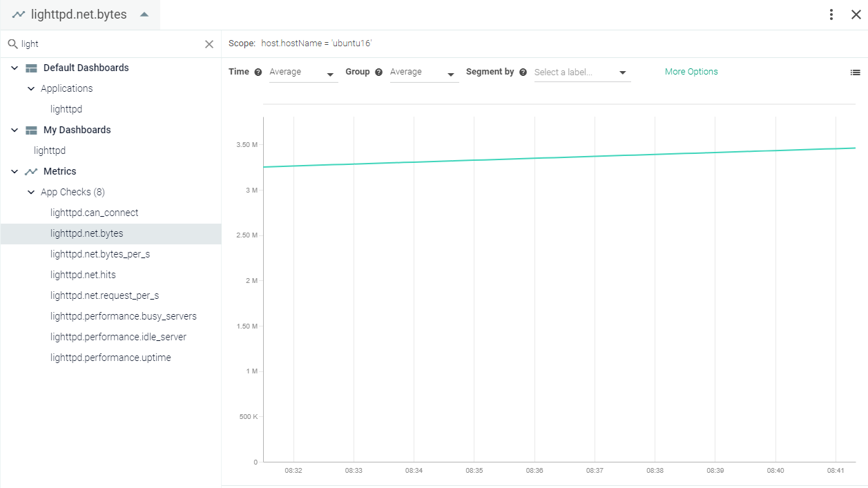
Task: Open the three-dot more options menu
Action: coord(831,14)
